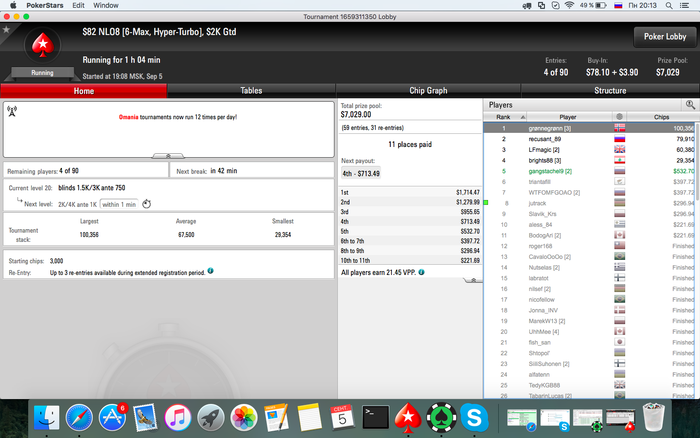Screen dimensions: 700x438
Task: Sort by Rank column arrow
Action: [x=523, y=117]
